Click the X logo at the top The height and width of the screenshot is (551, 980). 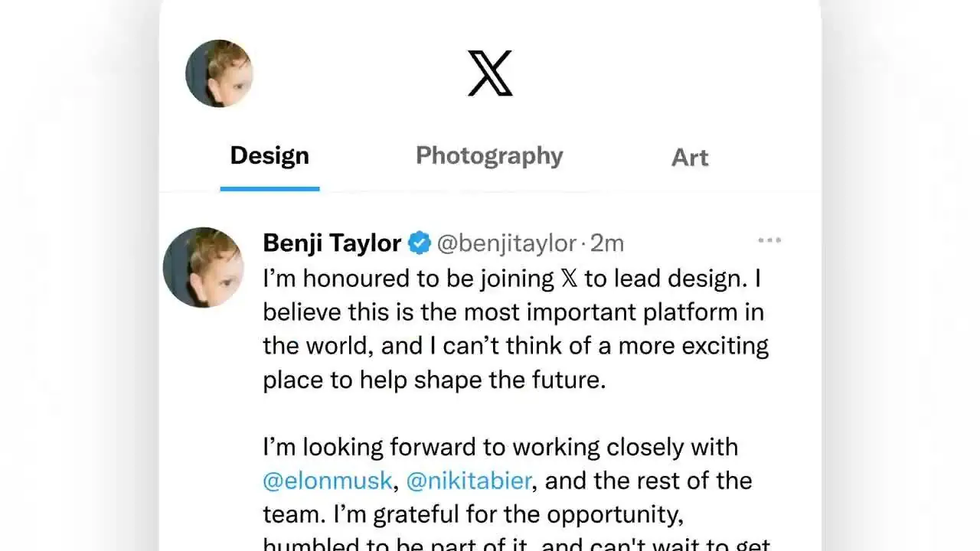click(490, 73)
